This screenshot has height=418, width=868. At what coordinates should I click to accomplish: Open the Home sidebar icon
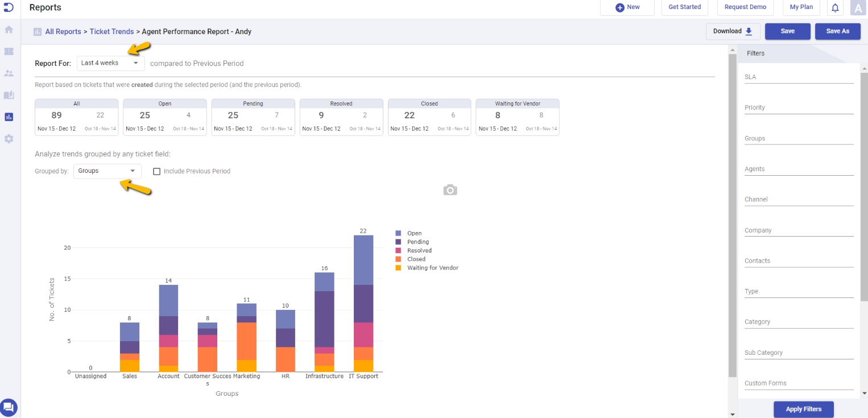point(9,30)
